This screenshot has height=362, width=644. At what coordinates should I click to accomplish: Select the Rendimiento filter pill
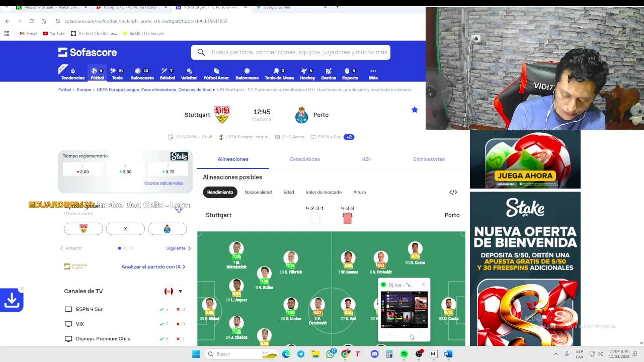click(220, 192)
